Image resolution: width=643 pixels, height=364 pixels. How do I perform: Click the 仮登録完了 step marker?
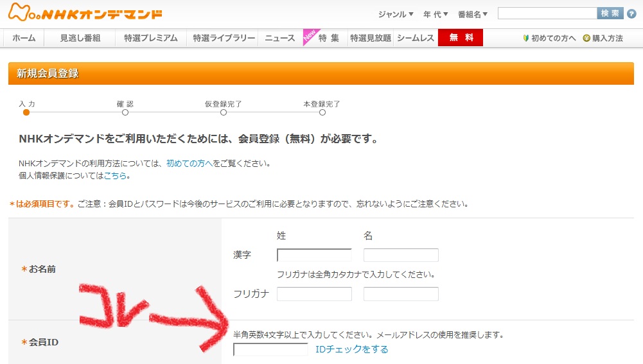pyautogui.click(x=224, y=112)
